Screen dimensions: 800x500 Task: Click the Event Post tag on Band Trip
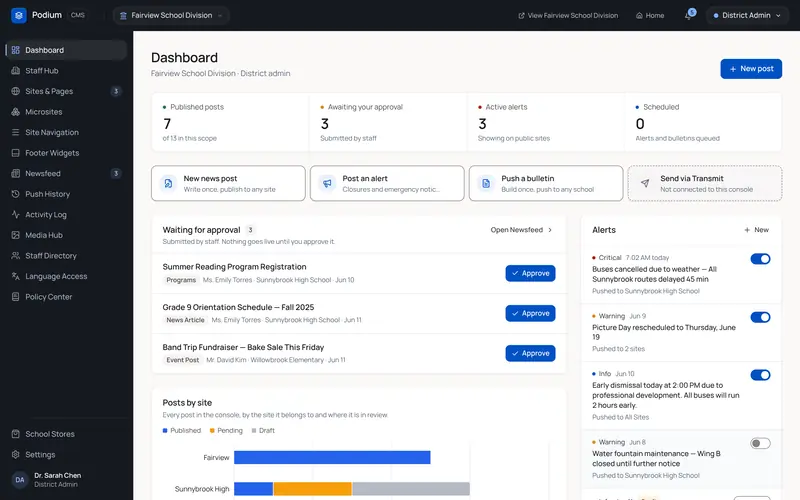tap(183, 360)
